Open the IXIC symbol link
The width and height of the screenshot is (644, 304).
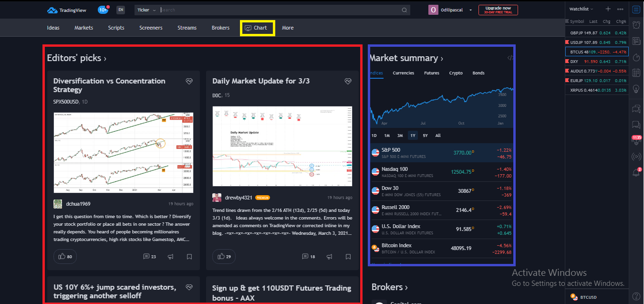tap(217, 95)
